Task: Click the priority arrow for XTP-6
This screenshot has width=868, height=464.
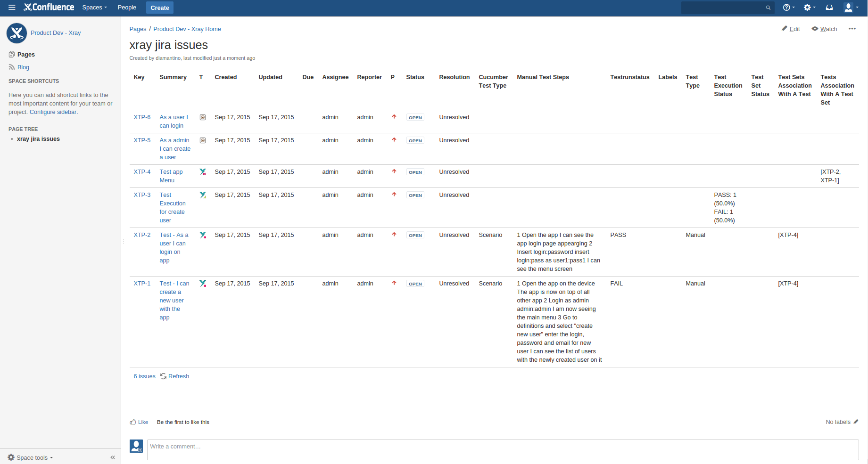Action: pos(394,117)
